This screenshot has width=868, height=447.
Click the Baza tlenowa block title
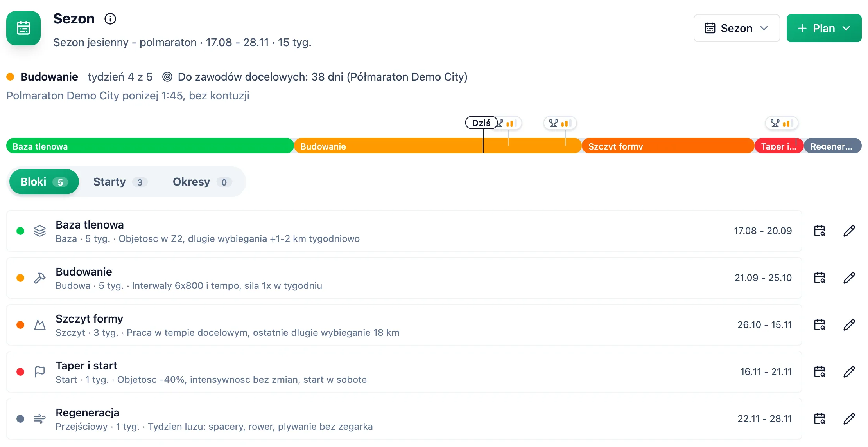pyautogui.click(x=90, y=225)
